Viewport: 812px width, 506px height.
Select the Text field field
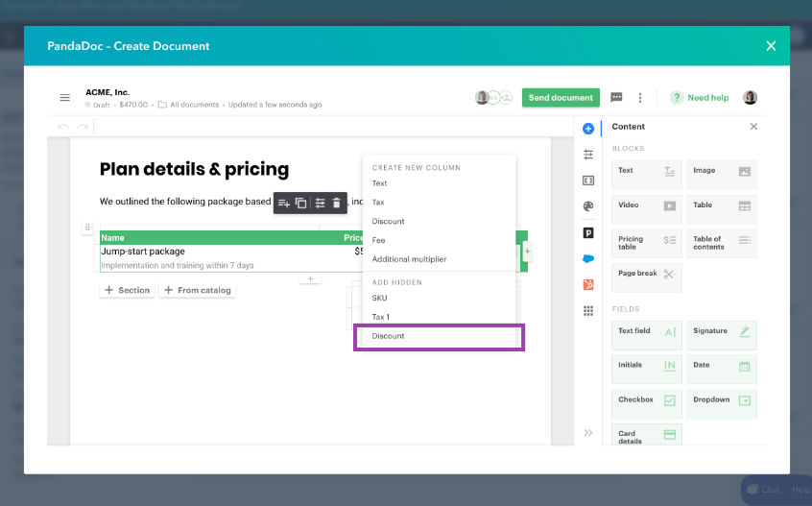click(x=646, y=335)
